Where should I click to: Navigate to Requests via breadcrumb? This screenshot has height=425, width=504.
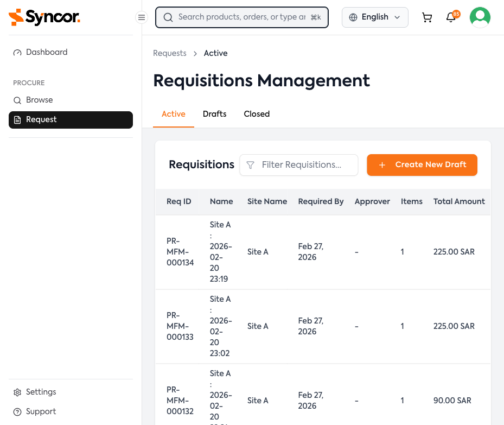click(169, 53)
